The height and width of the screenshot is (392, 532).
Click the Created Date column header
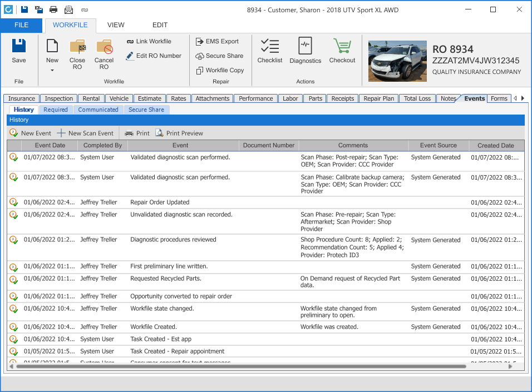(496, 145)
